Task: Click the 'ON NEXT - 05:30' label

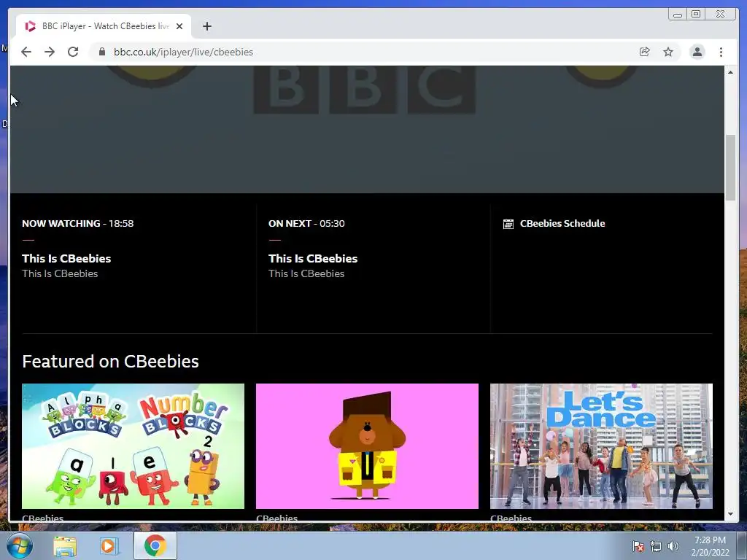Action: 306,223
